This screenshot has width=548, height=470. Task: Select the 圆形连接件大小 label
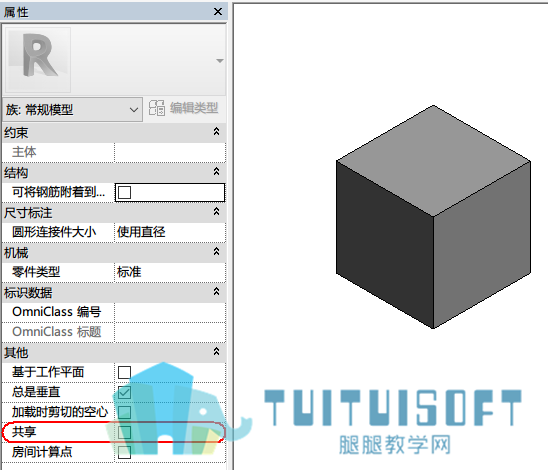(x=54, y=232)
